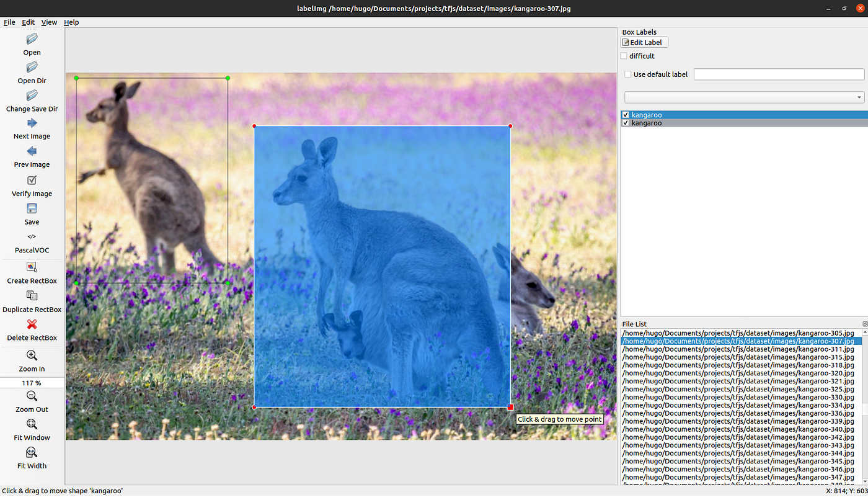Viewport: 868px width, 500px height.
Task: Click the Edit Label button
Action: coord(644,42)
